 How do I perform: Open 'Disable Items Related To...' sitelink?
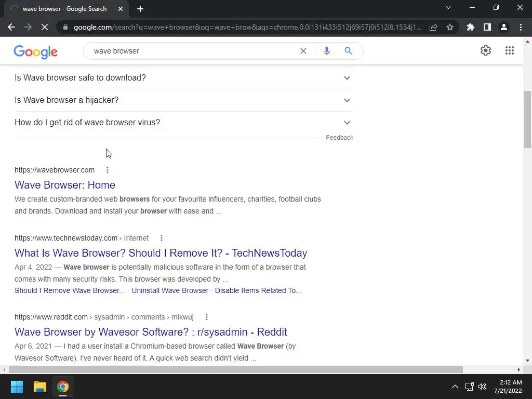click(x=258, y=291)
